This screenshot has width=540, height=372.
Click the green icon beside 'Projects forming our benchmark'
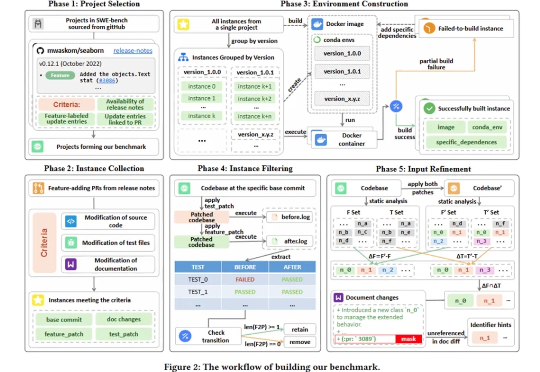[x=38, y=147]
